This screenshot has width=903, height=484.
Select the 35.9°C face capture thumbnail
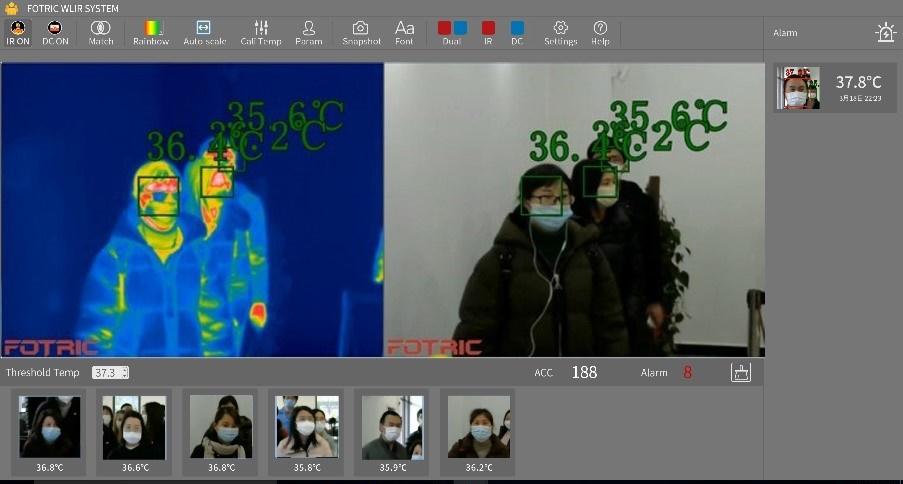pos(392,429)
